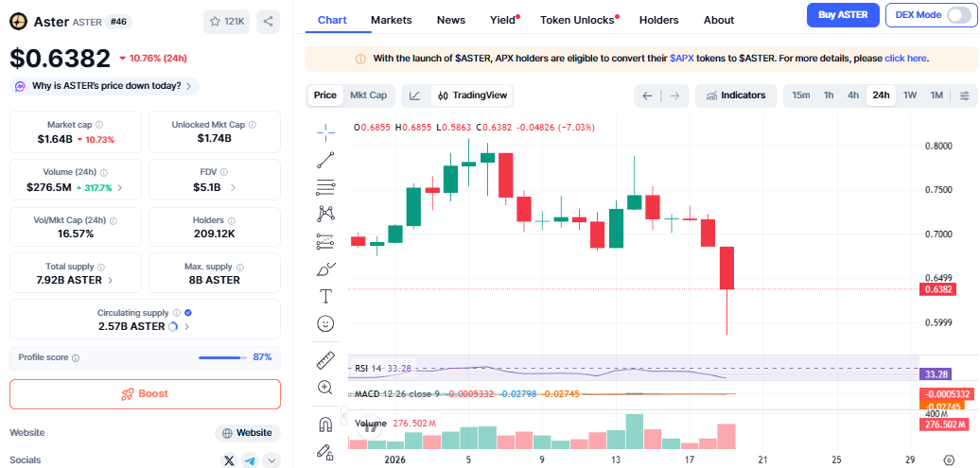Add Aster to watchlist with star

(x=226, y=22)
